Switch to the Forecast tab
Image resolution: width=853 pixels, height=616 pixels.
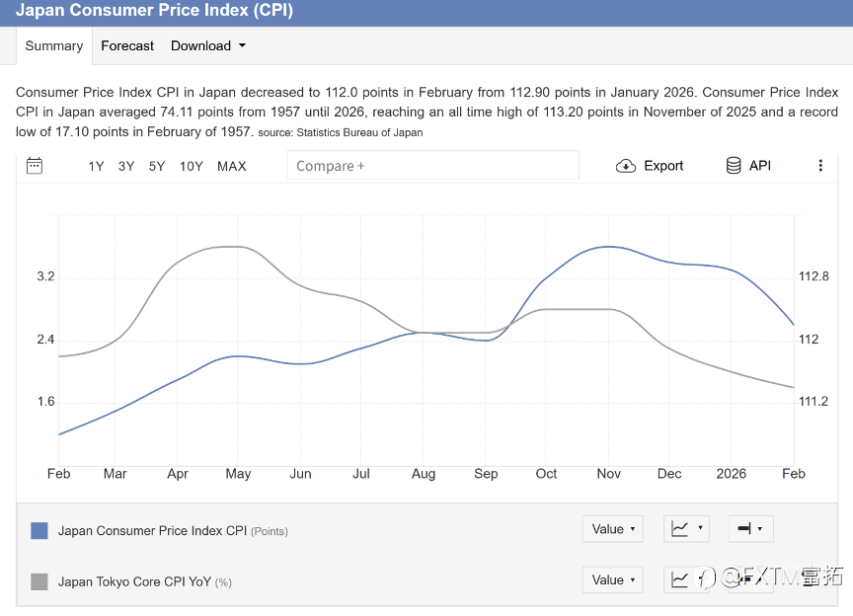127,45
